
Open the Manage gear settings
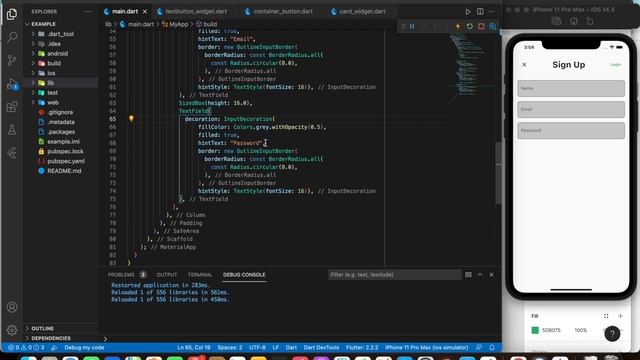click(12, 330)
